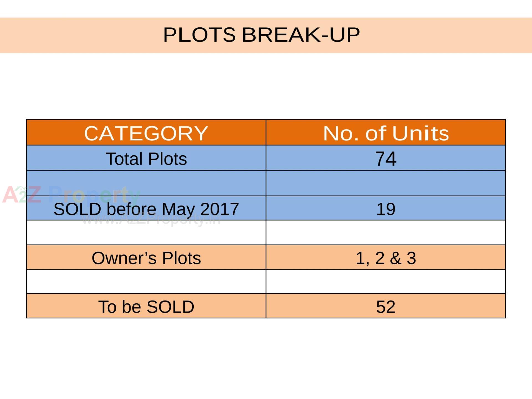
Task: Click the multicolored 'Property' watermark word
Action: tap(94, 195)
